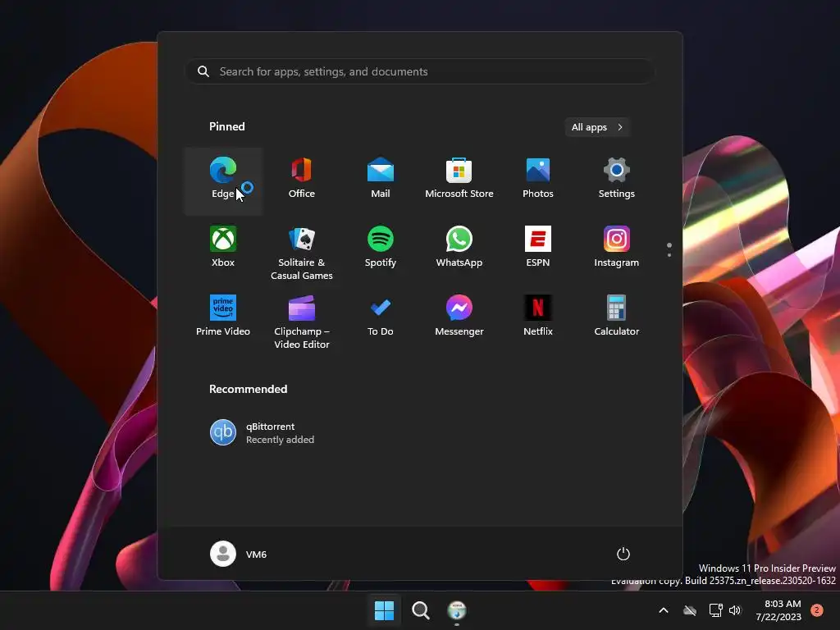Screen dimensions: 840x630
Task: Open Settings from the pinned apps
Action: click(x=617, y=181)
